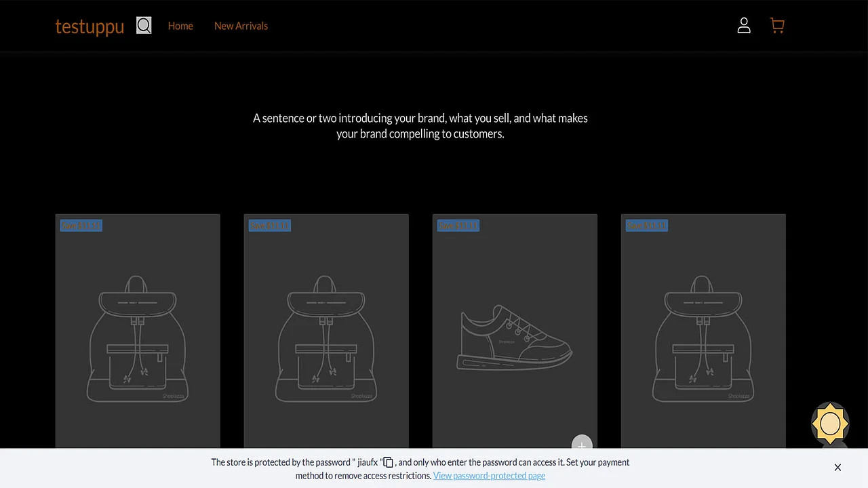Open the second backpack product image
The height and width of the screenshot is (488, 868).
click(326, 332)
